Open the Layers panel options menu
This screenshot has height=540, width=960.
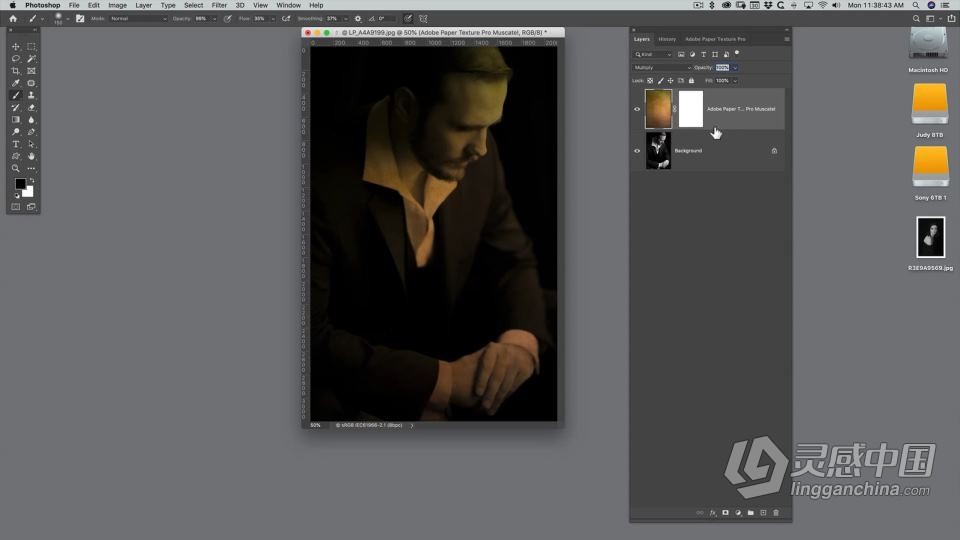point(787,39)
